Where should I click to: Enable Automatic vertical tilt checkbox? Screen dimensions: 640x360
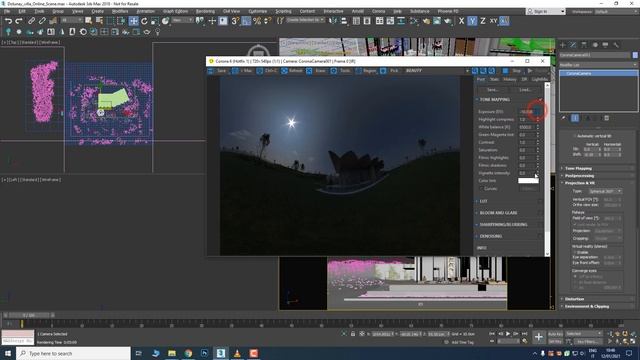pyautogui.click(x=575, y=136)
